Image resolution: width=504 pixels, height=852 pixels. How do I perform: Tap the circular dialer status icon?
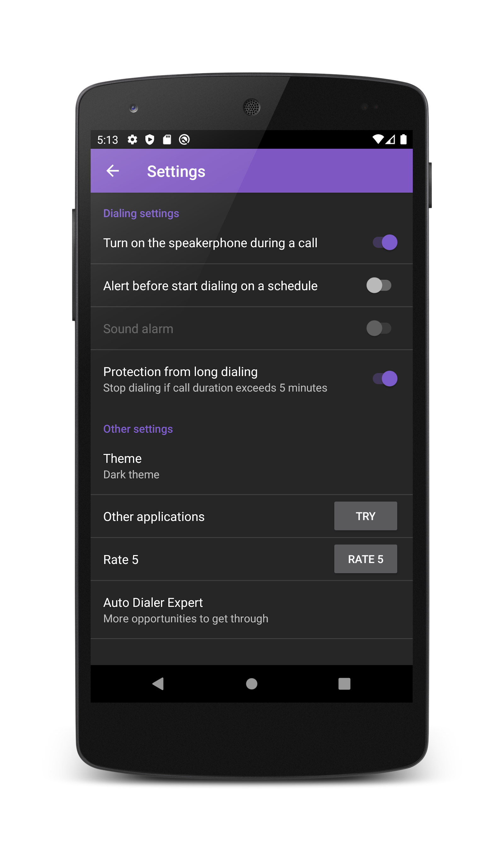[184, 140]
